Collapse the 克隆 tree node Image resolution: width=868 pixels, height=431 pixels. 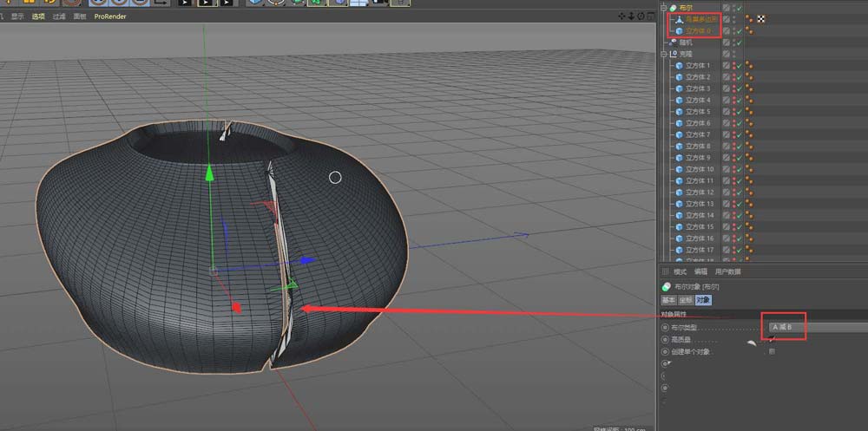(x=664, y=54)
